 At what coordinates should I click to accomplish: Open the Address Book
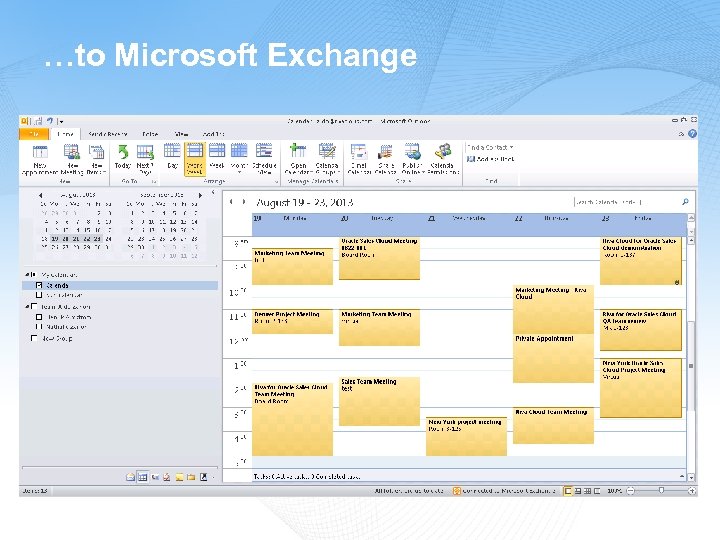[x=490, y=159]
